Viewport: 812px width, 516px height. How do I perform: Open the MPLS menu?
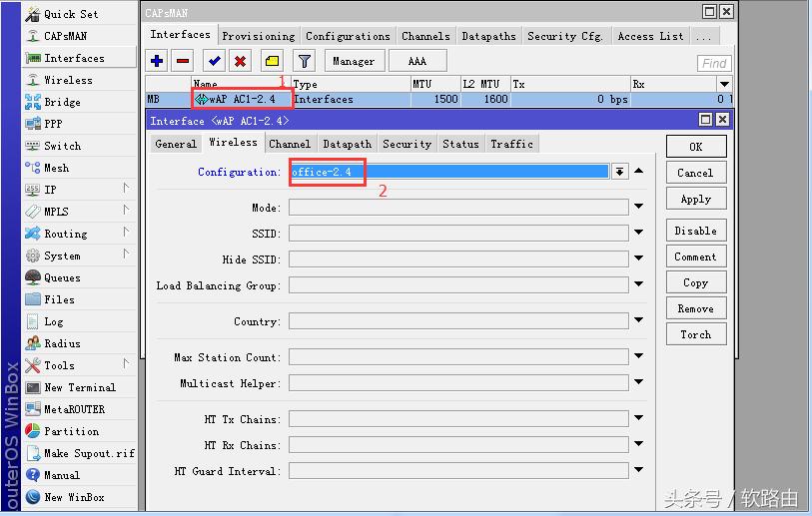(x=79, y=212)
